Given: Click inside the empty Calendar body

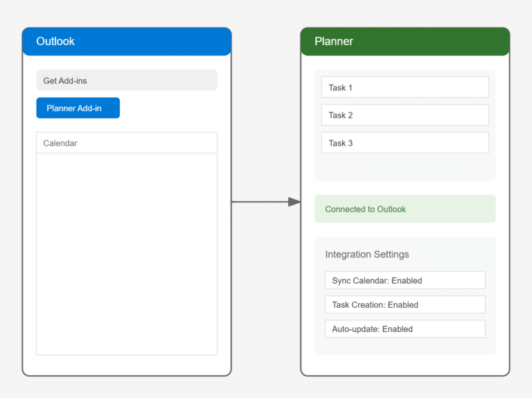Looking at the screenshot, I should [x=127, y=254].
